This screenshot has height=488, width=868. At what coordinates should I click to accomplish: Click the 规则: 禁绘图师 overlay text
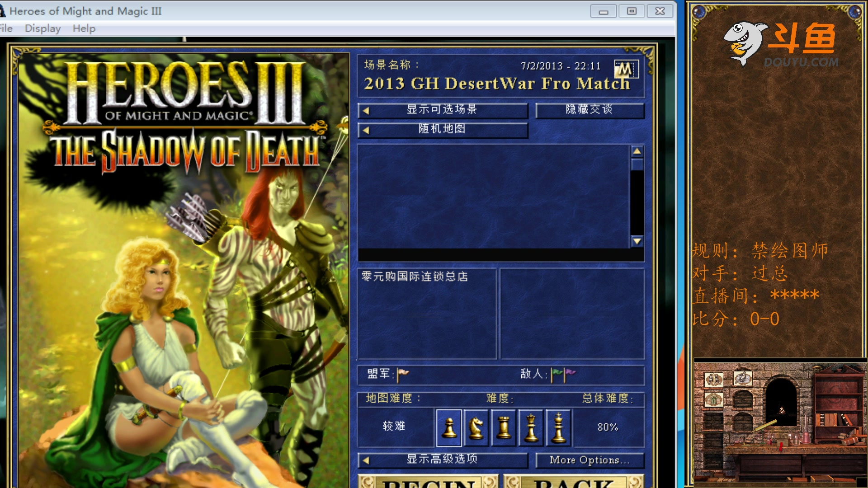(x=760, y=250)
